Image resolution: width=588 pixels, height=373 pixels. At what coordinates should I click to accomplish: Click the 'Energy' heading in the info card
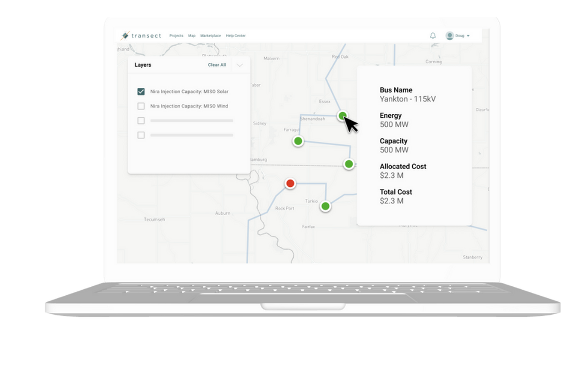(391, 116)
